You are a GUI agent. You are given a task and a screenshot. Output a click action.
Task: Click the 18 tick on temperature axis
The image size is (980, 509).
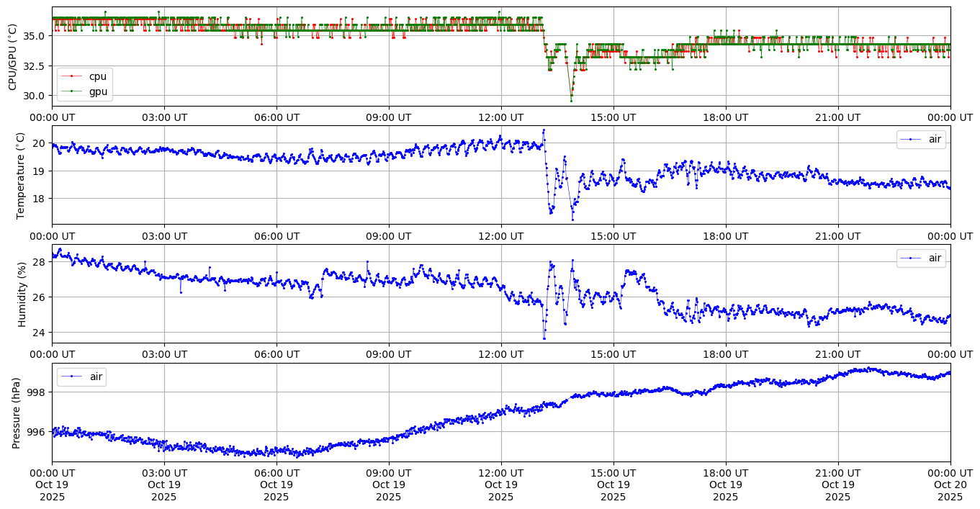coord(41,199)
